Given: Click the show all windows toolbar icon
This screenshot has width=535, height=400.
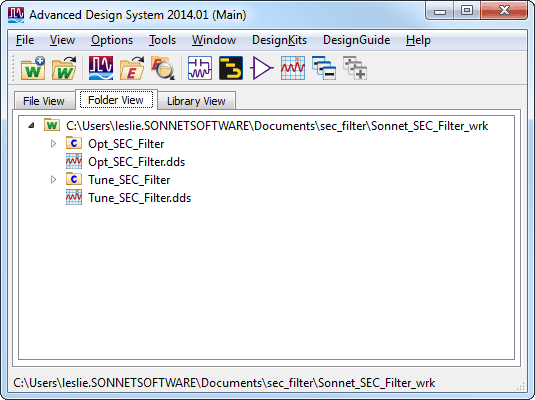Looking at the screenshot, I should [x=355, y=68].
